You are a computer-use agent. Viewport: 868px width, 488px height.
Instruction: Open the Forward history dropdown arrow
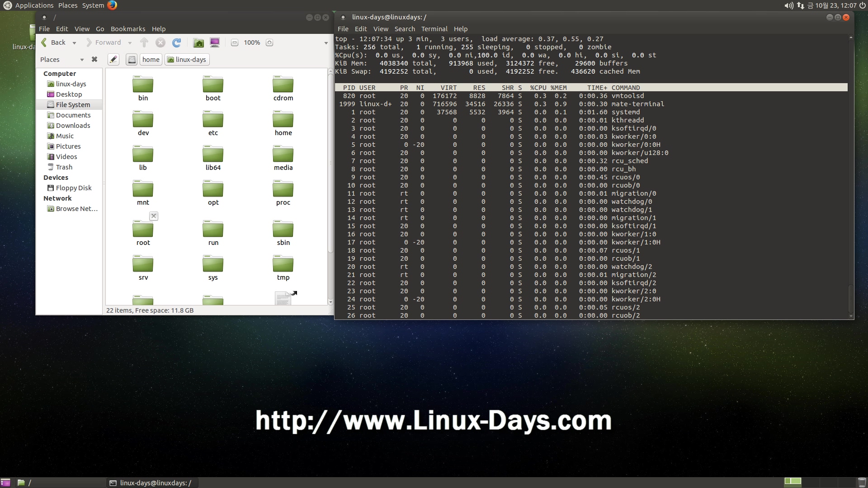[x=130, y=43]
